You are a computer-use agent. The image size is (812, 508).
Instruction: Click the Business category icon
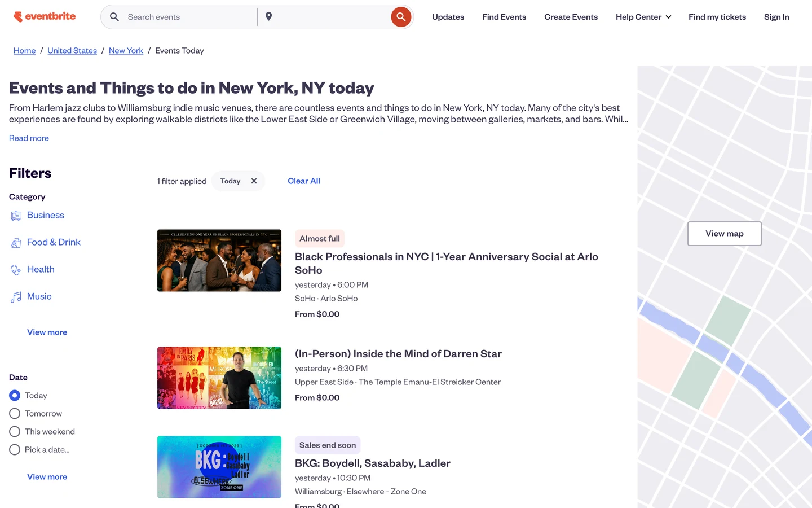click(16, 216)
